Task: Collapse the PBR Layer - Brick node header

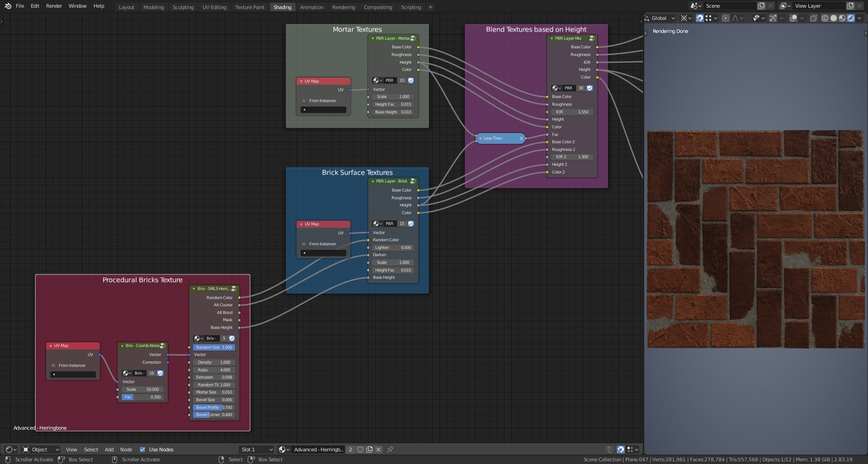Action: point(373,181)
